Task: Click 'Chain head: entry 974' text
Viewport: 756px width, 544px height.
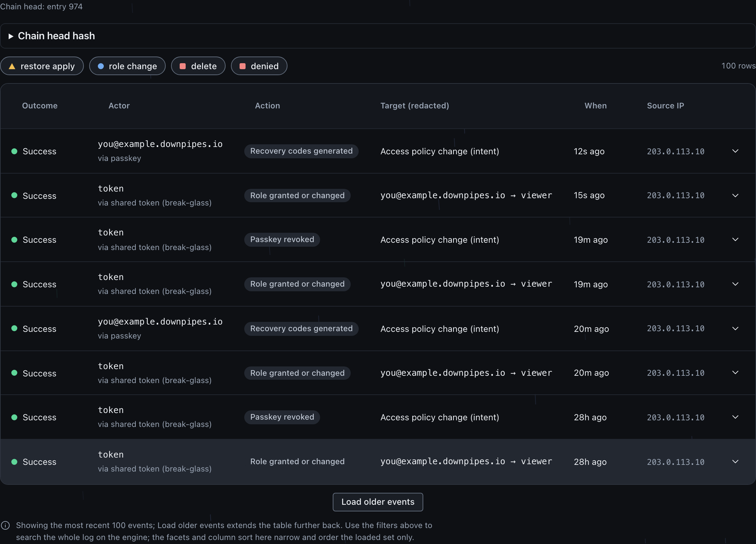Action: click(41, 6)
